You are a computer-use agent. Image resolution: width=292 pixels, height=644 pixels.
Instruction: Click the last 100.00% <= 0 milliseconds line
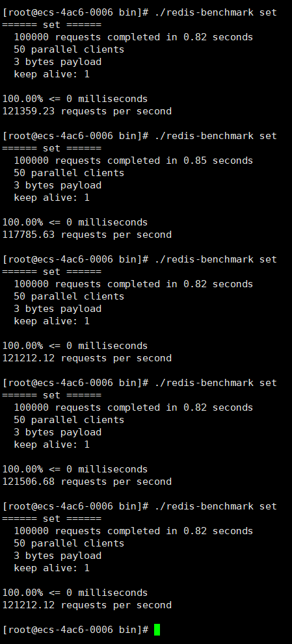tap(75, 593)
